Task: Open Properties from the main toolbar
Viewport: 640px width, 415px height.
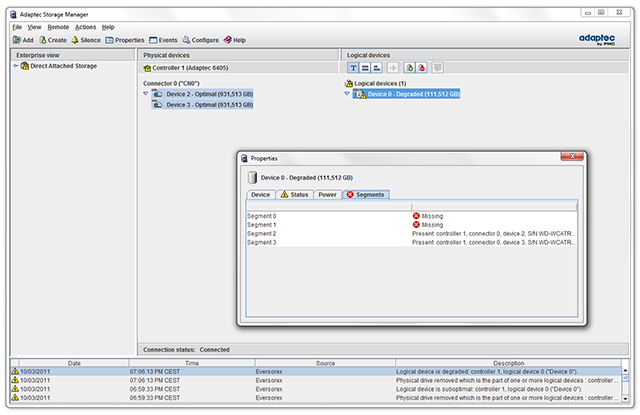Action: click(125, 40)
